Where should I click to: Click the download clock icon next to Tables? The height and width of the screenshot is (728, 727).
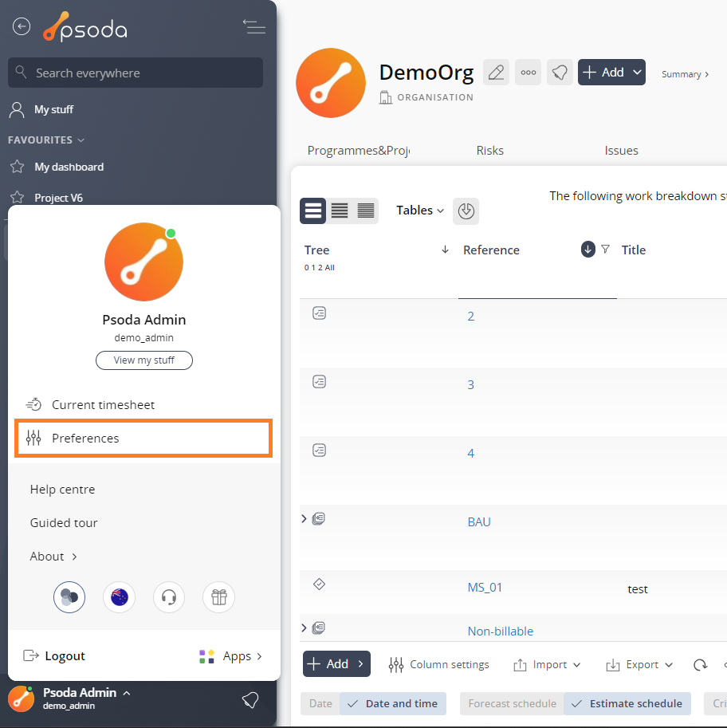(466, 211)
